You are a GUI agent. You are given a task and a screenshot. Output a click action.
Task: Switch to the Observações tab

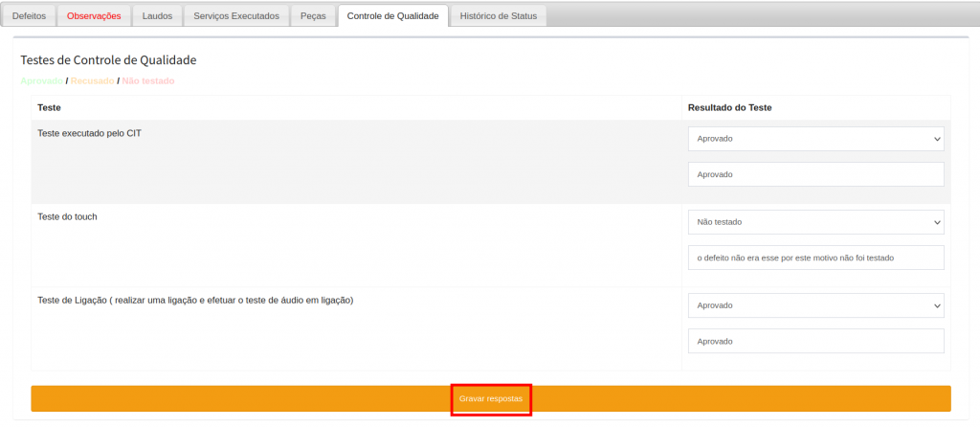click(94, 16)
